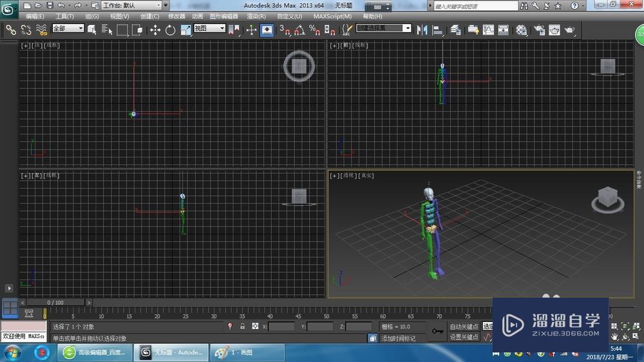Open the 视图(V) menu
644x362 pixels.
tap(119, 17)
